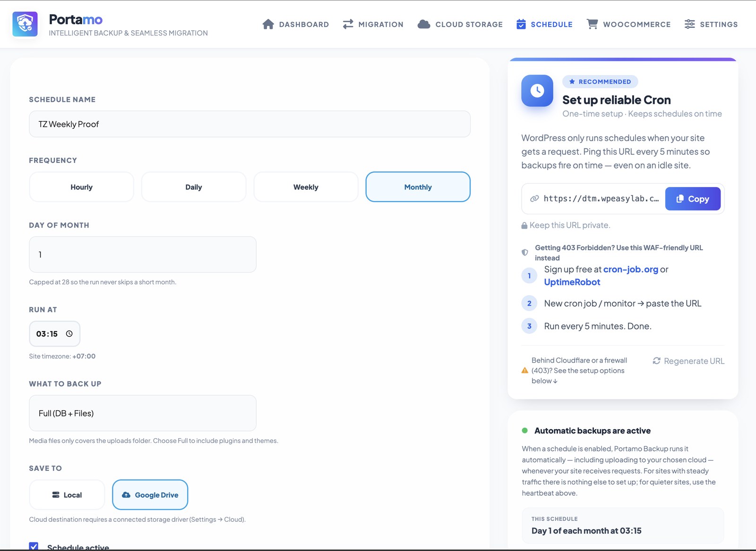Image resolution: width=756 pixels, height=551 pixels.
Task: Click the Schedule calendar icon
Action: click(521, 24)
